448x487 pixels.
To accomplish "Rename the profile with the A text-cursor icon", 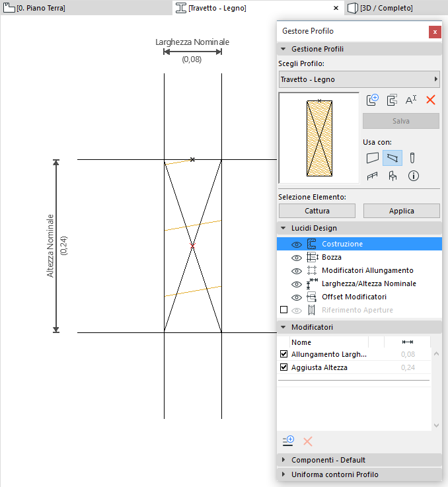I will coord(411,100).
